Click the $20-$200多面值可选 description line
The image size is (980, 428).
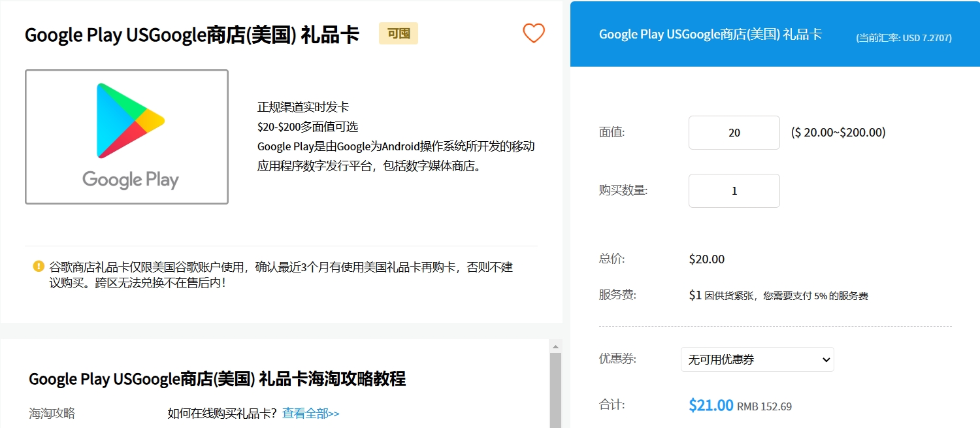(308, 127)
